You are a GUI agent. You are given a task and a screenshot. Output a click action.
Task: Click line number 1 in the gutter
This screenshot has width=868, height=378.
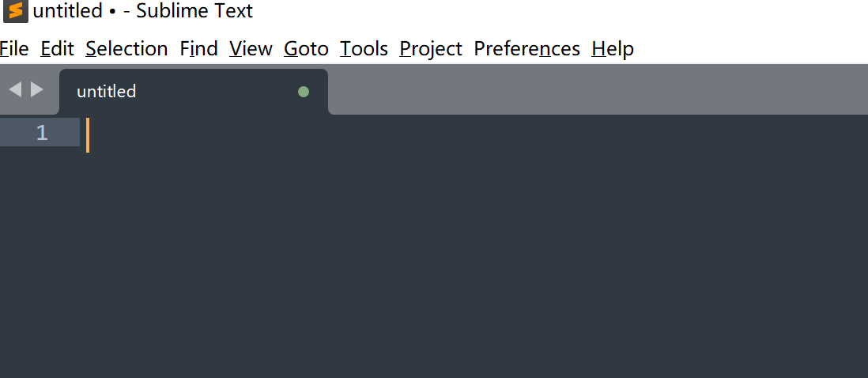tap(42, 134)
